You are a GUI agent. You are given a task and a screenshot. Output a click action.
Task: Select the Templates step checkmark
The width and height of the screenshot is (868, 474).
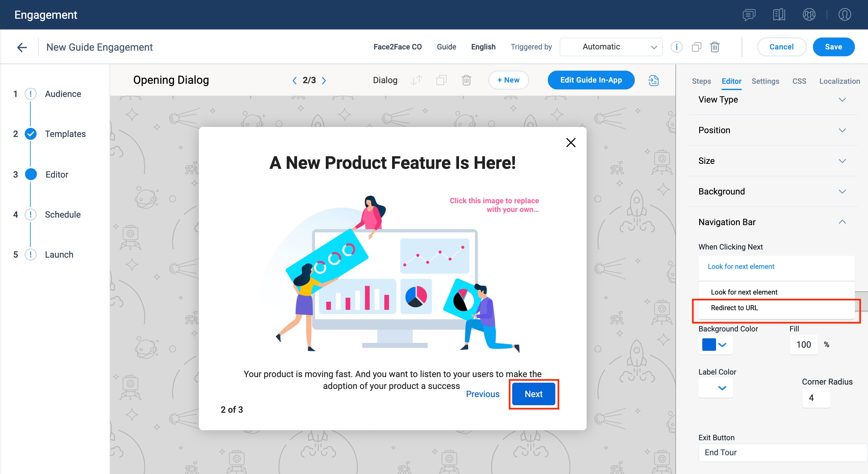coord(31,134)
